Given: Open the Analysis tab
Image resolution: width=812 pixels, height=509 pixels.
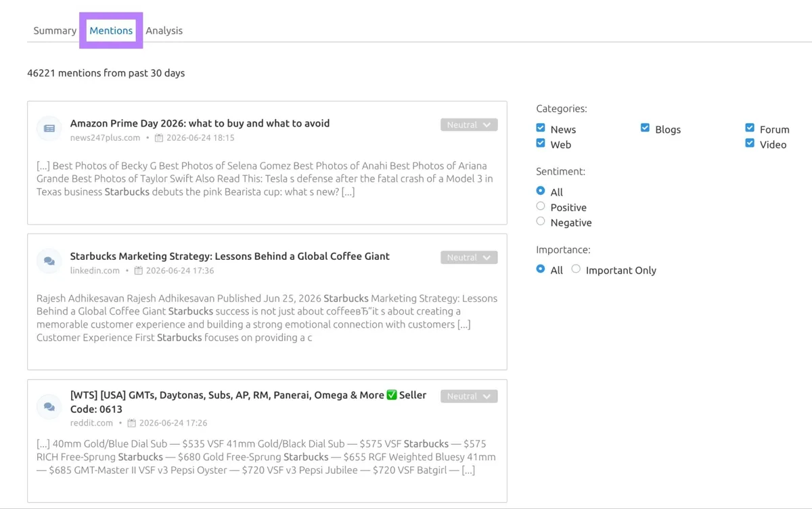Looking at the screenshot, I should pyautogui.click(x=164, y=30).
